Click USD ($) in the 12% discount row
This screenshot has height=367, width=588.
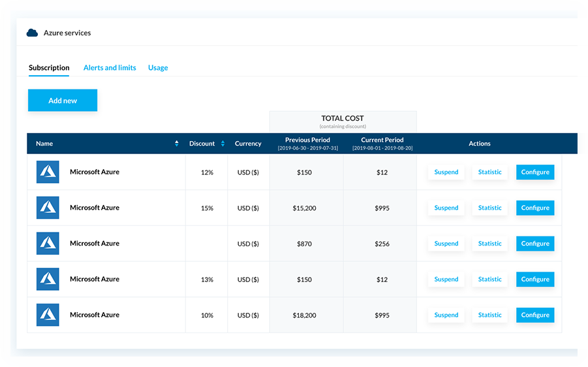pos(248,172)
